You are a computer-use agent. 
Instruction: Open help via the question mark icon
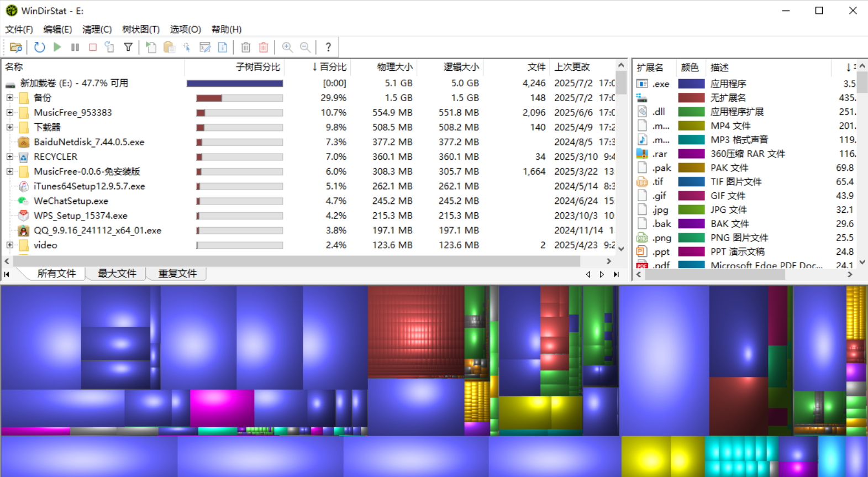tap(328, 48)
